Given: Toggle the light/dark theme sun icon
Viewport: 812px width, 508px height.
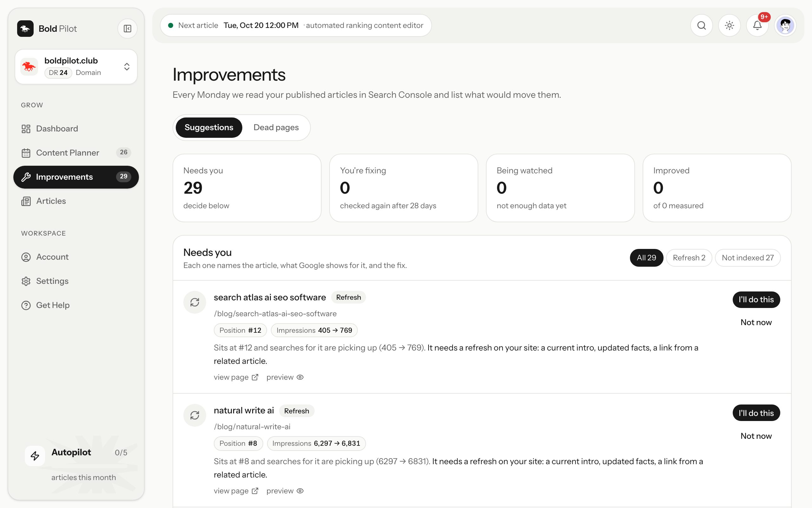Looking at the screenshot, I should coord(729,25).
